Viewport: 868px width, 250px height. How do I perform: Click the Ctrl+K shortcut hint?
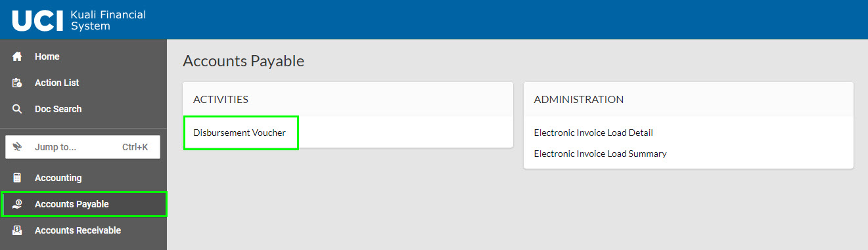[x=135, y=147]
